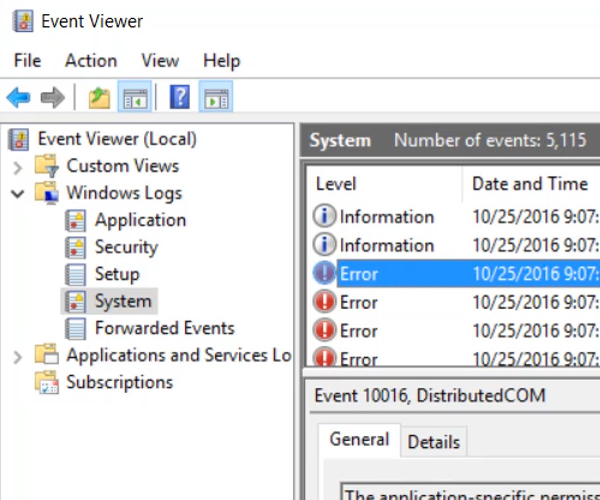Click the Forwarded Events log icon
The width and height of the screenshot is (600, 500).
(75, 329)
